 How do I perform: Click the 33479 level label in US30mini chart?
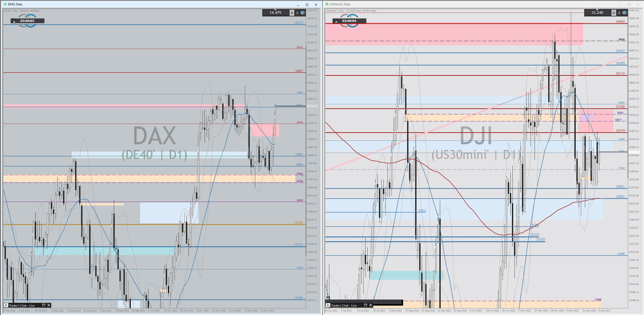click(x=620, y=131)
